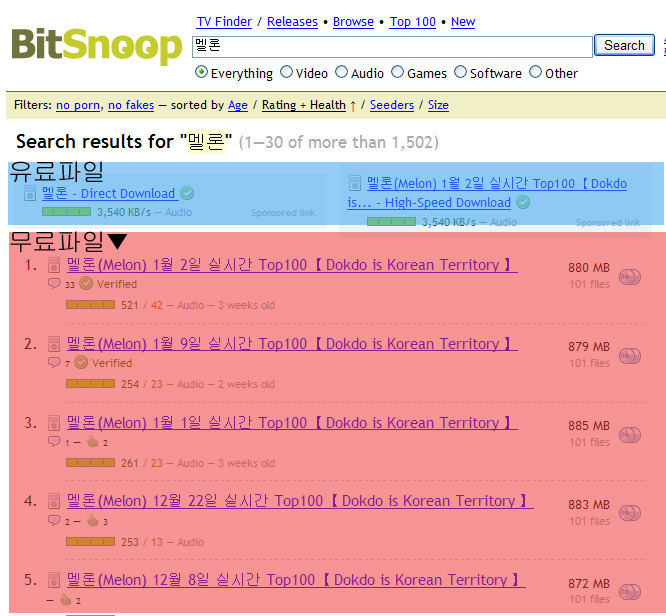Select the Everything radio button
Screen dimensions: 666x616
pyautogui.click(x=201, y=72)
